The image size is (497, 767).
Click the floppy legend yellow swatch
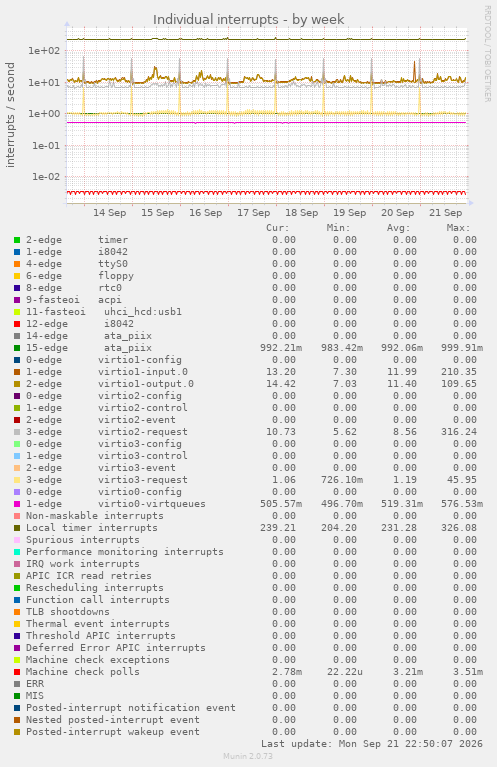tap(17, 276)
